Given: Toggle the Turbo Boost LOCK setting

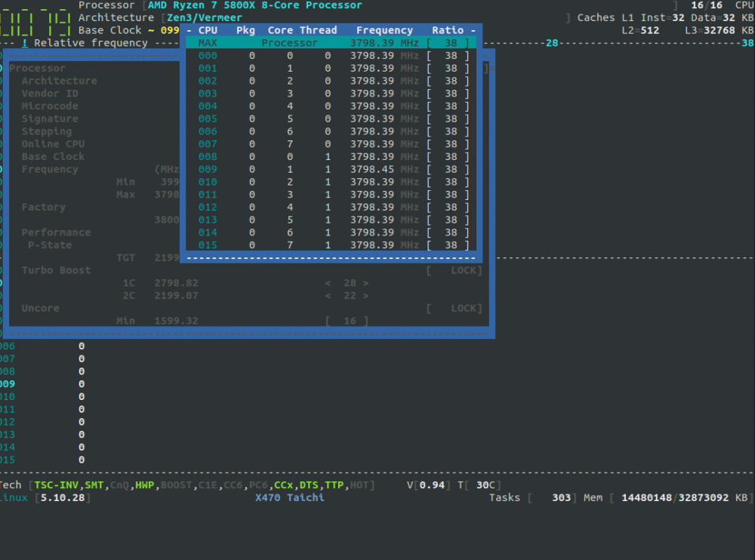Looking at the screenshot, I should 455,270.
